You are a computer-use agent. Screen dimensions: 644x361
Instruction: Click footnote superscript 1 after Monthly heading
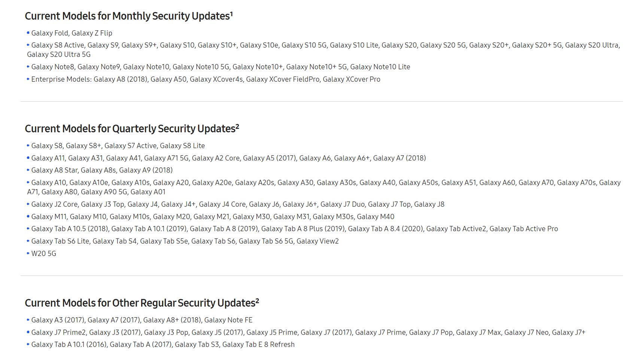pyautogui.click(x=231, y=14)
